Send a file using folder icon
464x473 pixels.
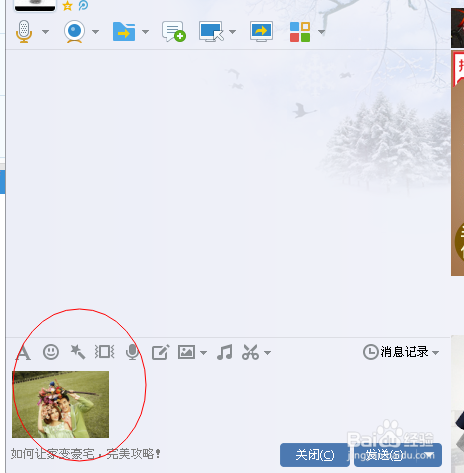[x=124, y=32]
